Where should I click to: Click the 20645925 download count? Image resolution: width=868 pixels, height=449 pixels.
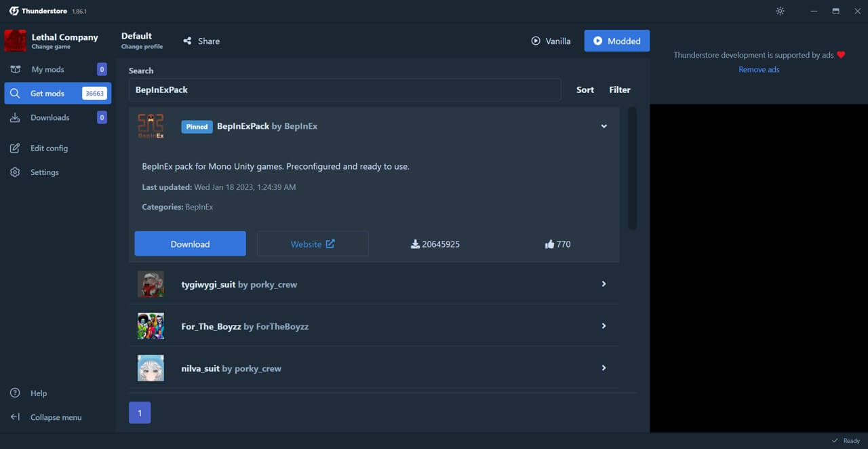(x=441, y=244)
